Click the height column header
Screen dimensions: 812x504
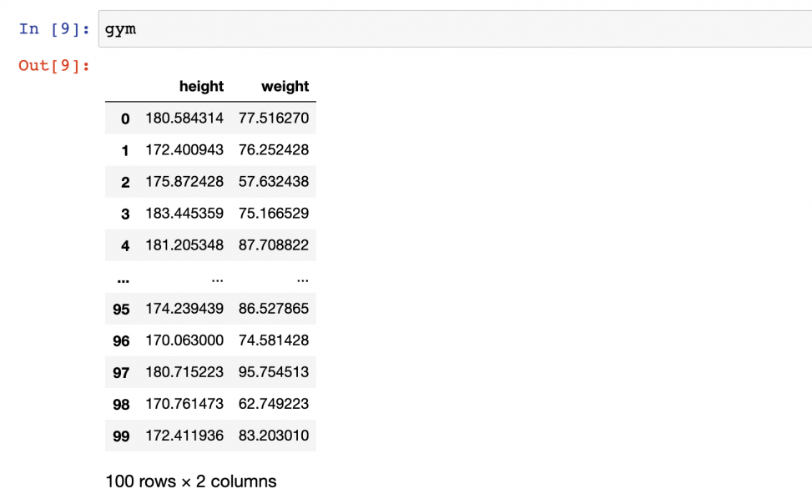pos(201,86)
